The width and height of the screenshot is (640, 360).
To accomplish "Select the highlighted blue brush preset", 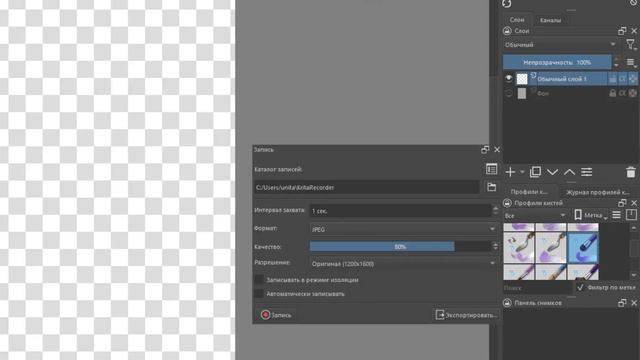I will pos(582,247).
